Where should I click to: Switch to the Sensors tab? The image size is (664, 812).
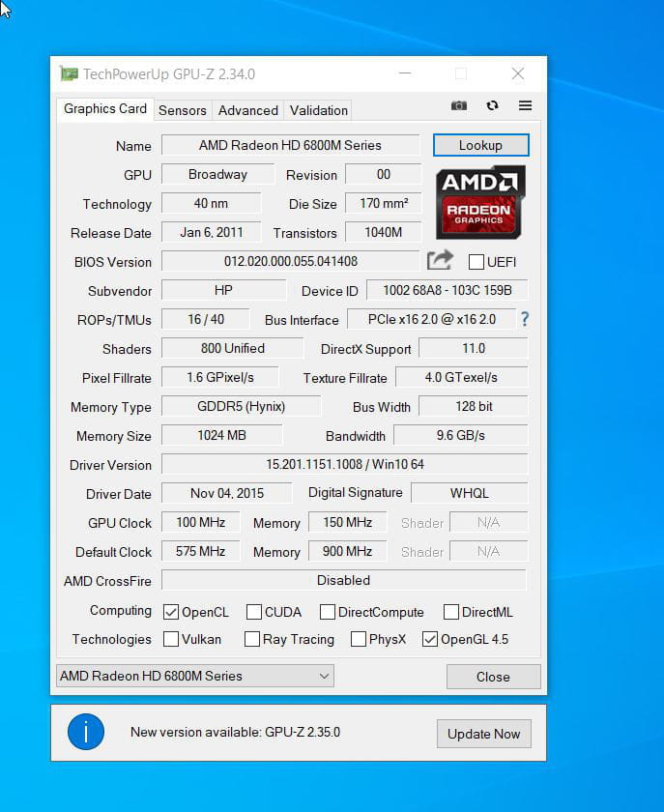pyautogui.click(x=183, y=110)
